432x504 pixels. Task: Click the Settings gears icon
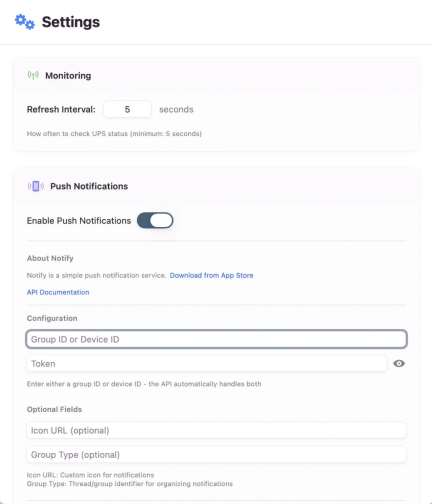tap(24, 22)
